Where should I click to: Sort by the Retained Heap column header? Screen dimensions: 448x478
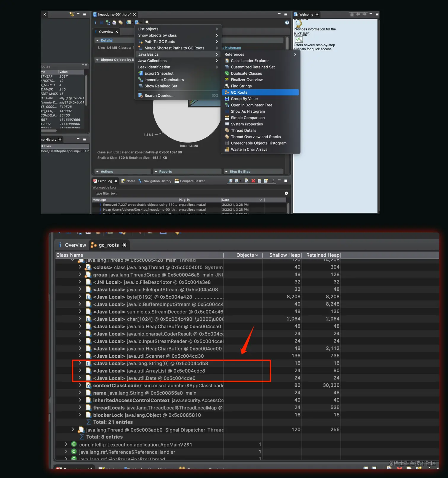point(321,255)
